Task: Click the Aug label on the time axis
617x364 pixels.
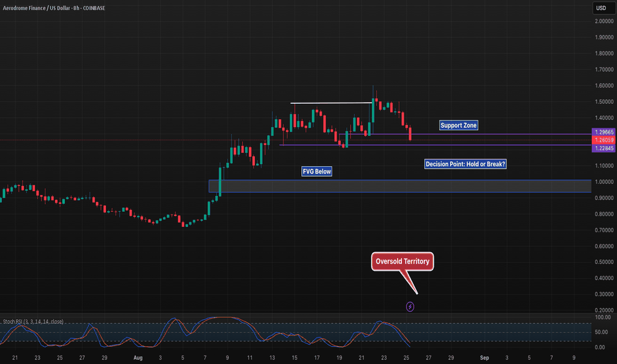Action: [x=138, y=357]
